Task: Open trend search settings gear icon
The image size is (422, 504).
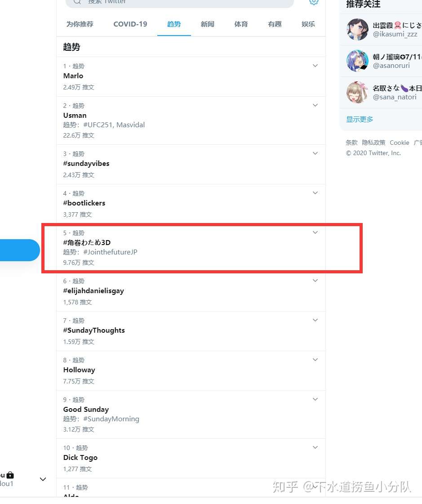Action: tap(314, 2)
